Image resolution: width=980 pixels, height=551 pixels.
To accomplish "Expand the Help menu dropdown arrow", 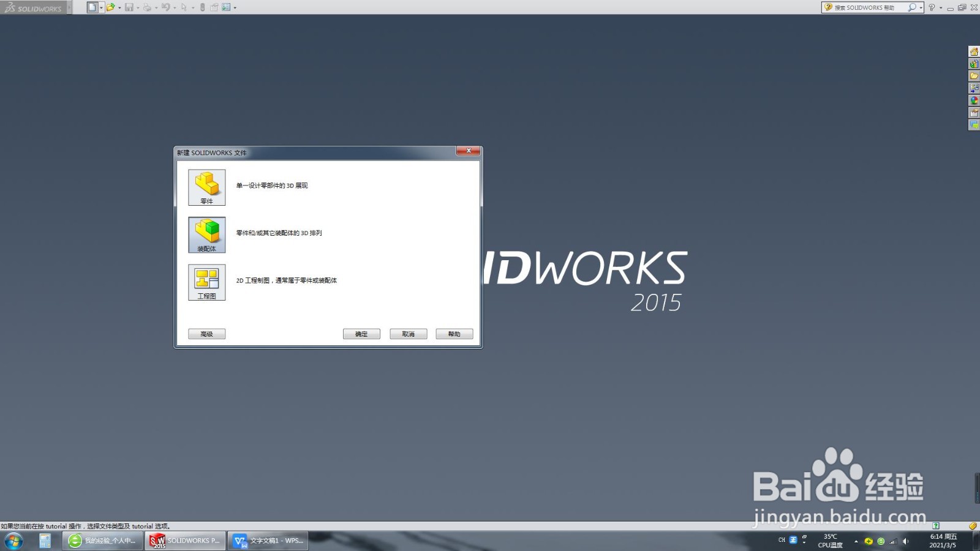I will pyautogui.click(x=941, y=7).
